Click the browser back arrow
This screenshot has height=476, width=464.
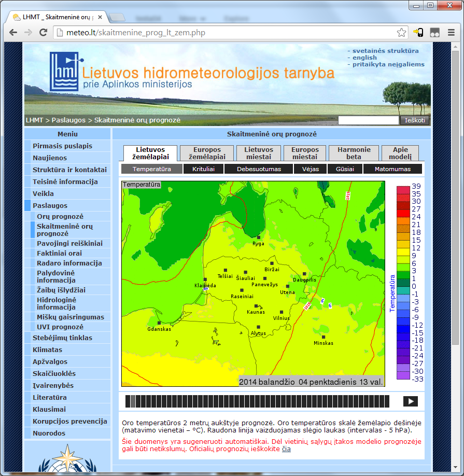13,33
